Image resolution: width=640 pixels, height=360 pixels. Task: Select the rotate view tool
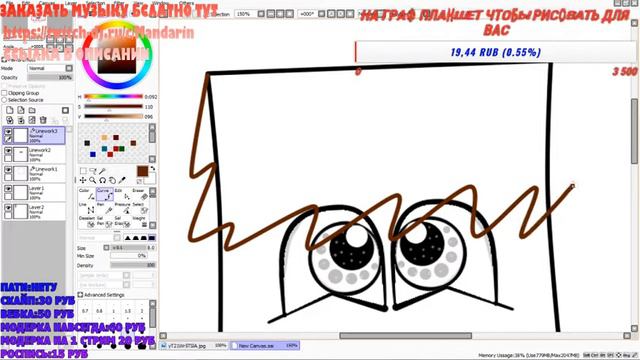click(x=103, y=180)
